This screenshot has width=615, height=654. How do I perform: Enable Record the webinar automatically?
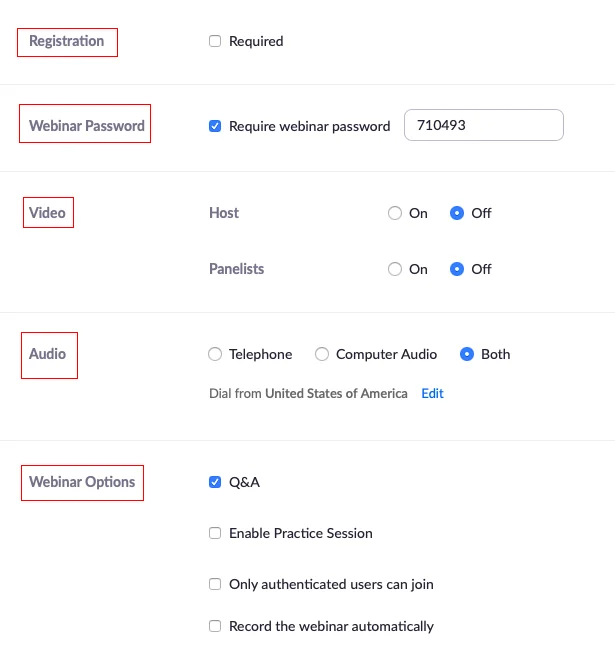(x=215, y=627)
